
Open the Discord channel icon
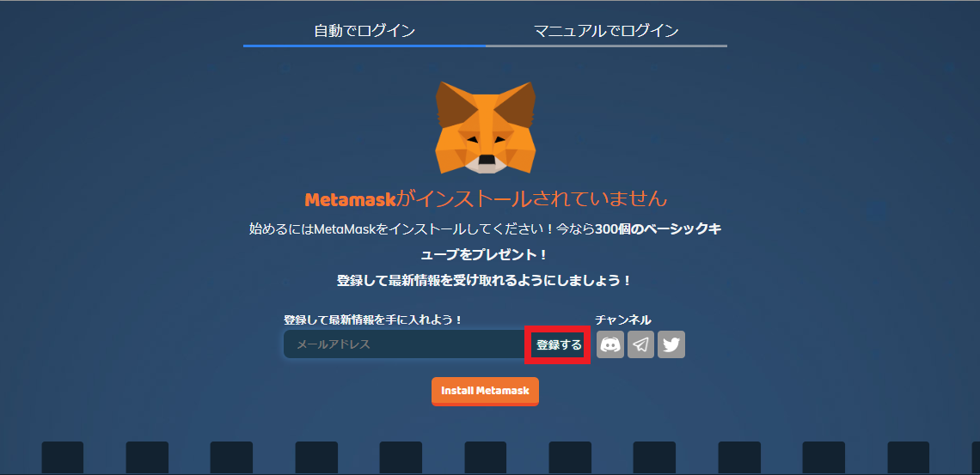610,344
